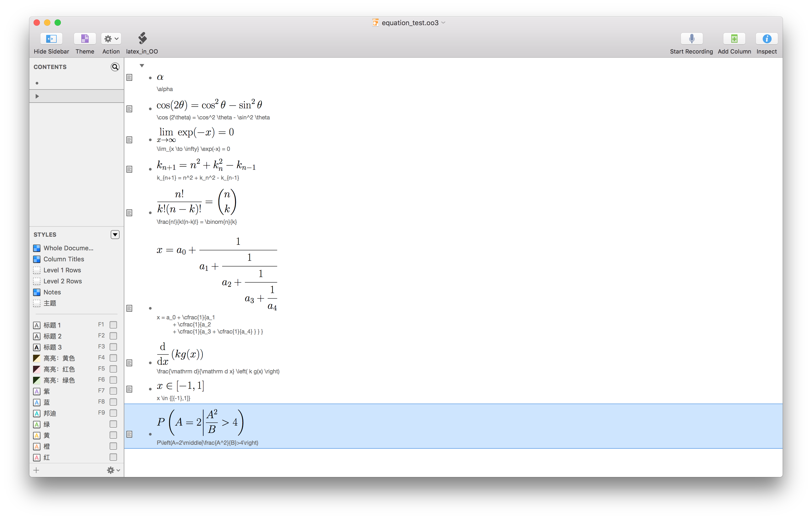812x519 pixels.
Task: Open the Action dropdown in the toolbar
Action: click(111, 39)
